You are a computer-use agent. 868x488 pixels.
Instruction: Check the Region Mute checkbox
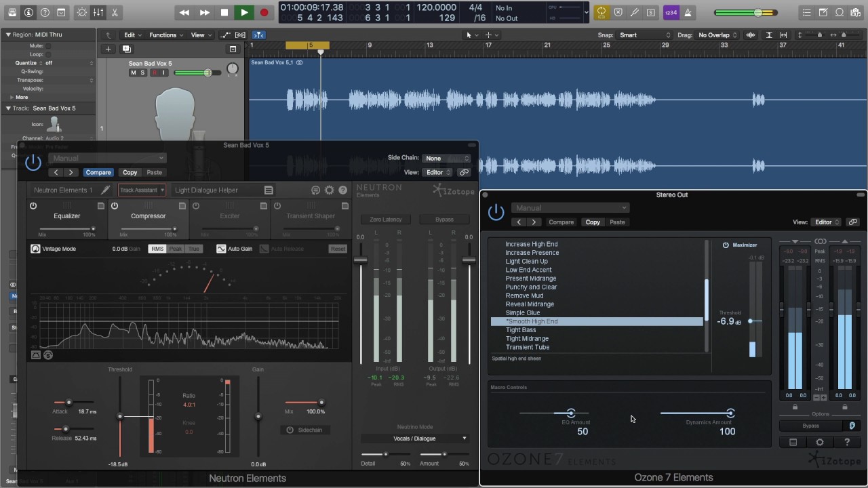pyautogui.click(x=48, y=45)
